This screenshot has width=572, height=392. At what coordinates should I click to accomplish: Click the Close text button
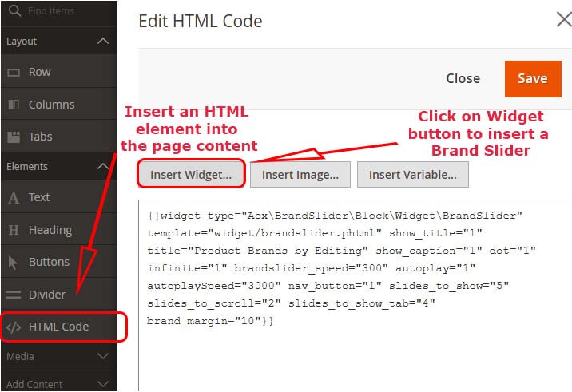tap(463, 78)
